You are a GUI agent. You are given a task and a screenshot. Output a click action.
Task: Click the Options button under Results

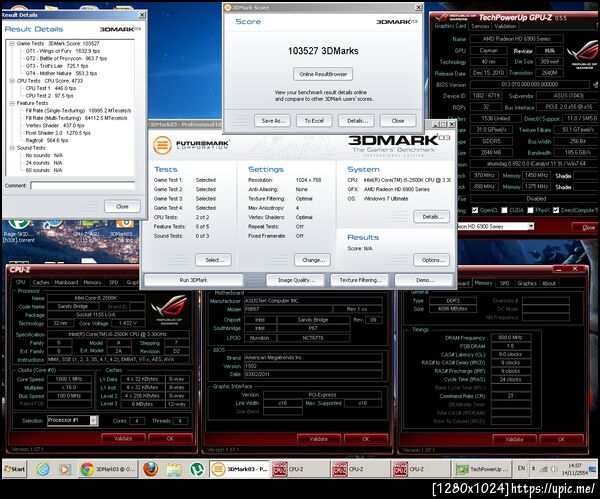[431, 260]
